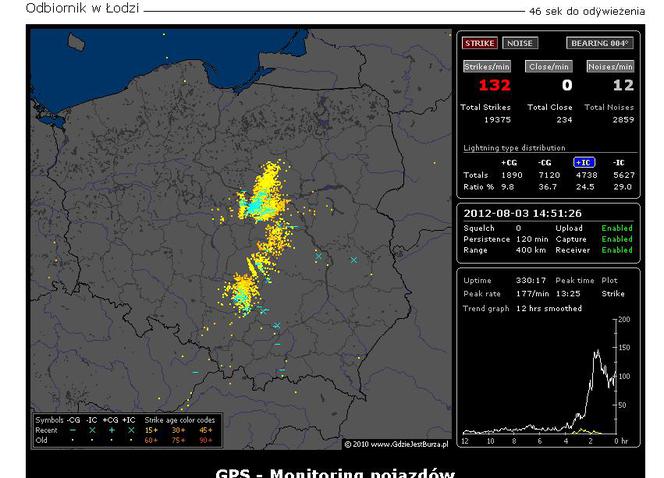The height and width of the screenshot is (478, 664).
Task: Click the 12 noises per minute value
Action: pyautogui.click(x=623, y=86)
